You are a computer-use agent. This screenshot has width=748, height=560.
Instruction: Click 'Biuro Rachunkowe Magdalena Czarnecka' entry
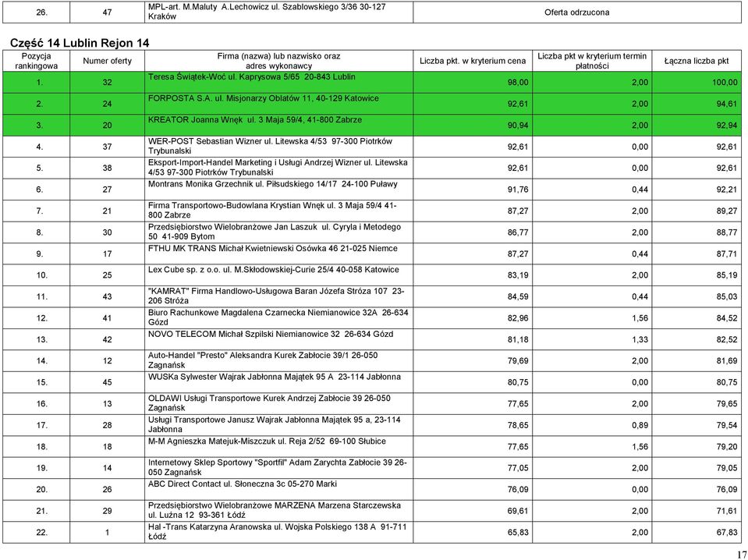(x=278, y=318)
